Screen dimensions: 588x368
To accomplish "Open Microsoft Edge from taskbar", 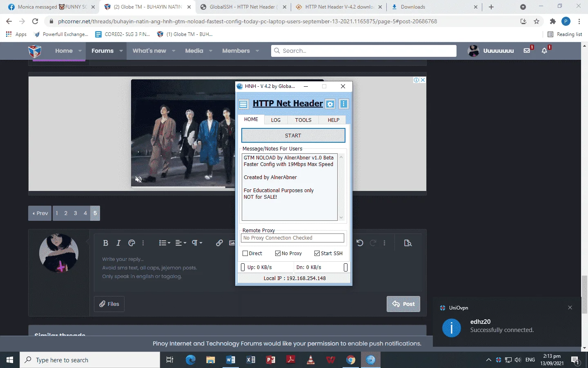I will (190, 360).
